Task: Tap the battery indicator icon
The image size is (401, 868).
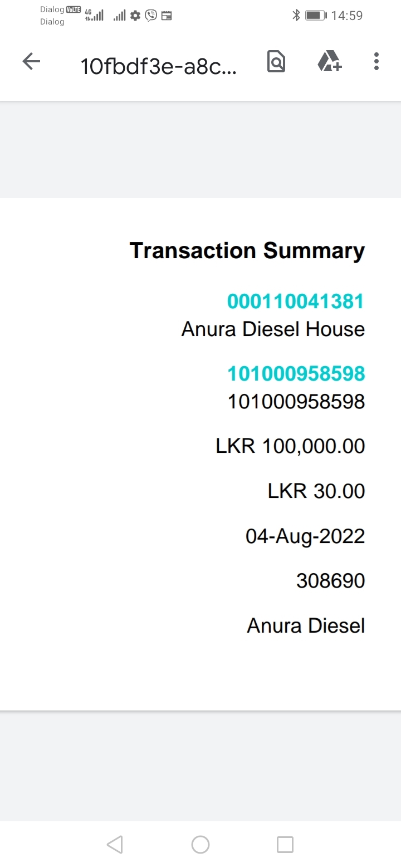Action: [x=315, y=16]
